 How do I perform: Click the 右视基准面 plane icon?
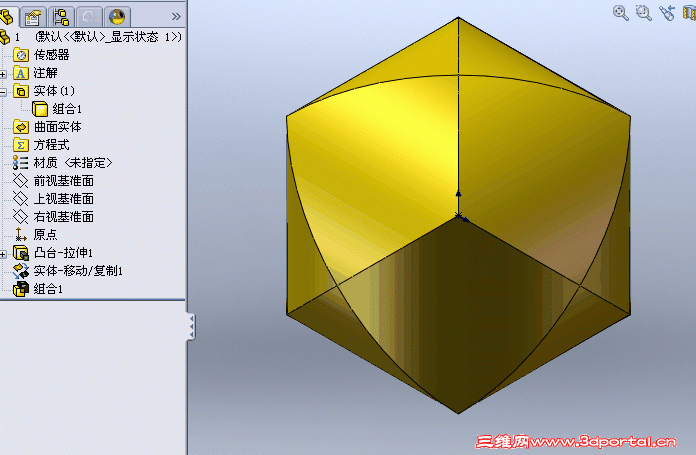click(x=20, y=217)
